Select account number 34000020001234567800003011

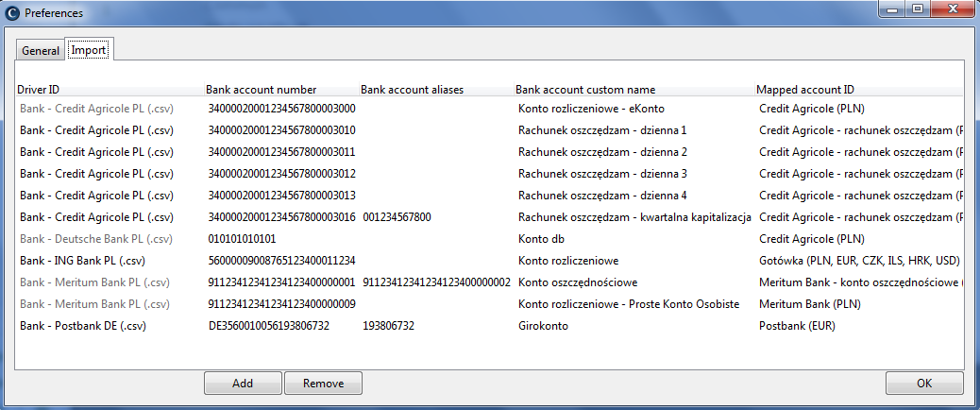282,152
